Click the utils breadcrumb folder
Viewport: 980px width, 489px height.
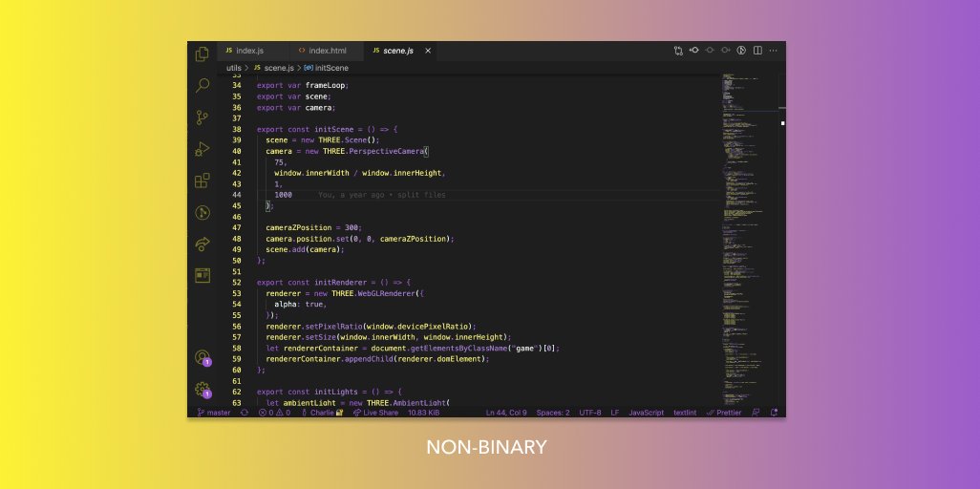coord(234,68)
